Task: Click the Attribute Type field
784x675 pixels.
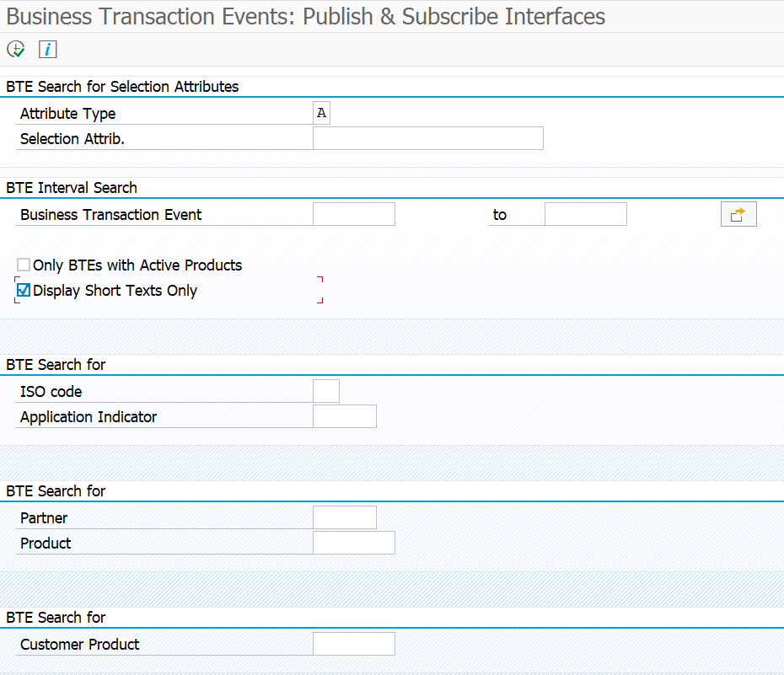Action: point(321,113)
